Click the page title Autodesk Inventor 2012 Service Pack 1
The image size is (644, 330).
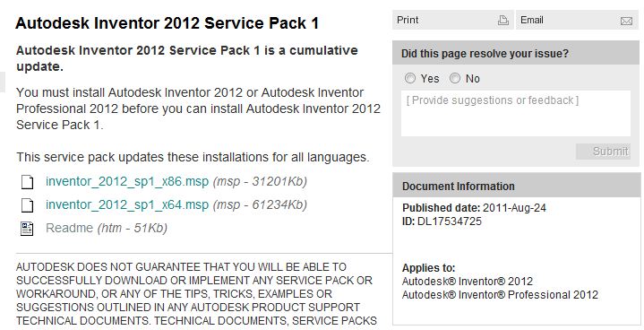point(167,23)
